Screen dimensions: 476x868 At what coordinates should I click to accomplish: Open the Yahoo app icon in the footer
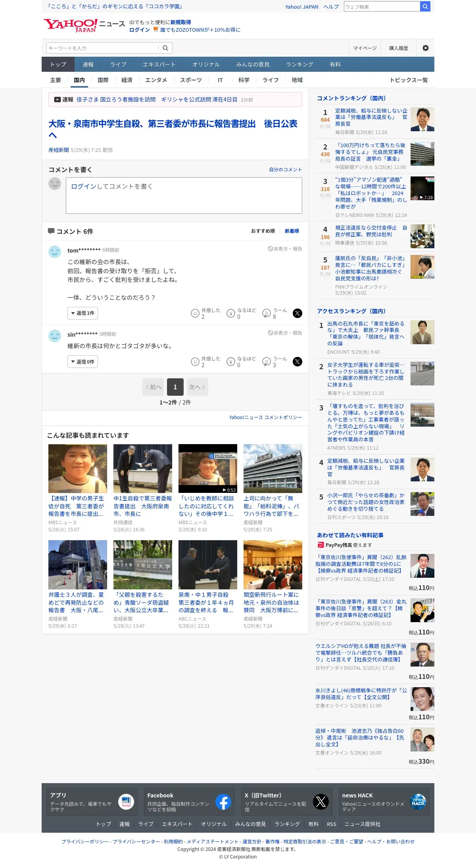click(126, 802)
